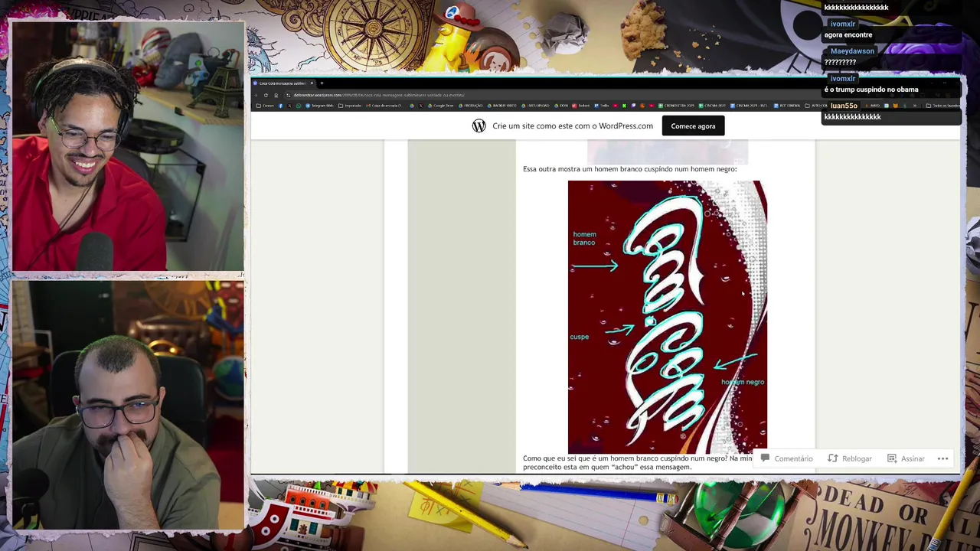Click the Comece agora button
Screen dimensions: 980x551
pyautogui.click(x=693, y=126)
